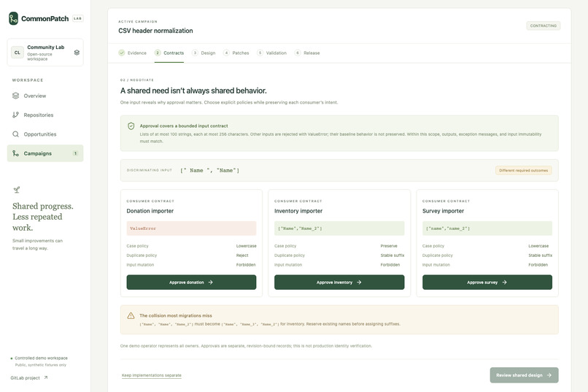The image size is (588, 392).
Task: Click the Survey importer heading
Action: tap(444, 211)
